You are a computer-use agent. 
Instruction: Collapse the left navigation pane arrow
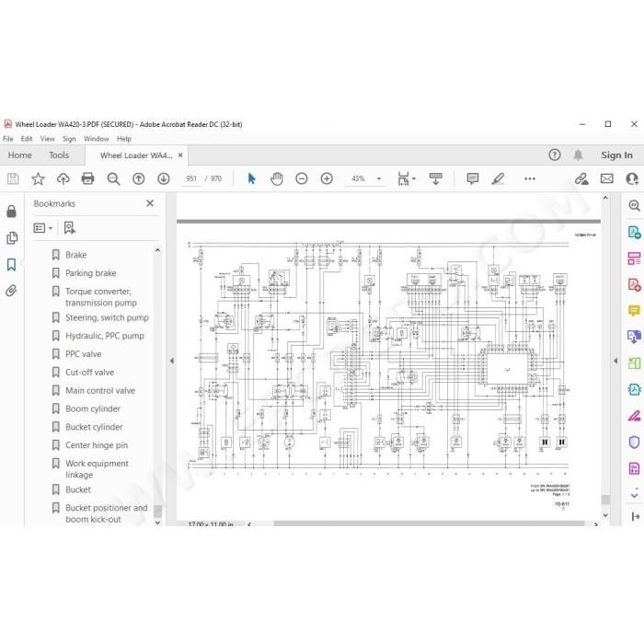pos(172,361)
